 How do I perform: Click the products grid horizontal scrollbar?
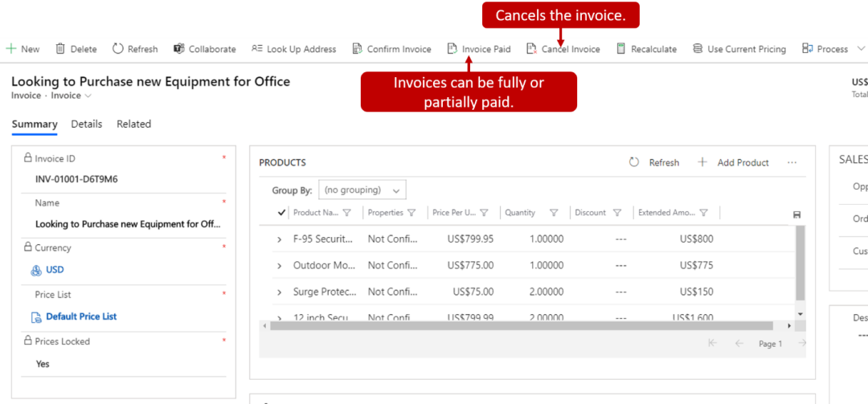(521, 326)
